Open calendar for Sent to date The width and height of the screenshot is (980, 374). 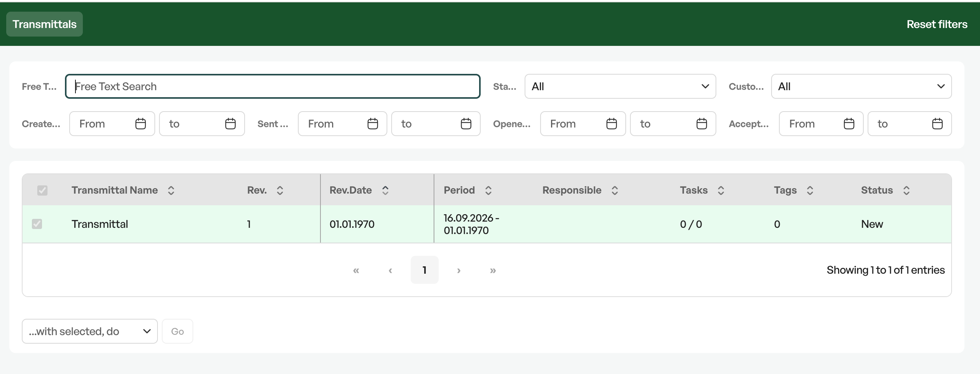tap(466, 124)
